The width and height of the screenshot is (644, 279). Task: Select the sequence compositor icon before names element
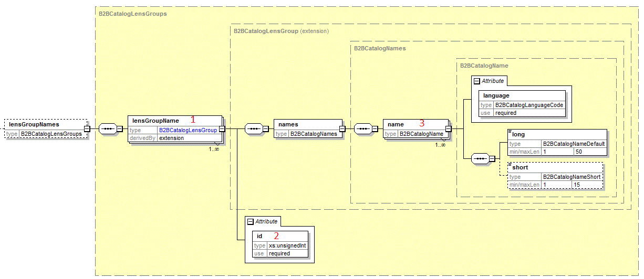tap(253, 128)
